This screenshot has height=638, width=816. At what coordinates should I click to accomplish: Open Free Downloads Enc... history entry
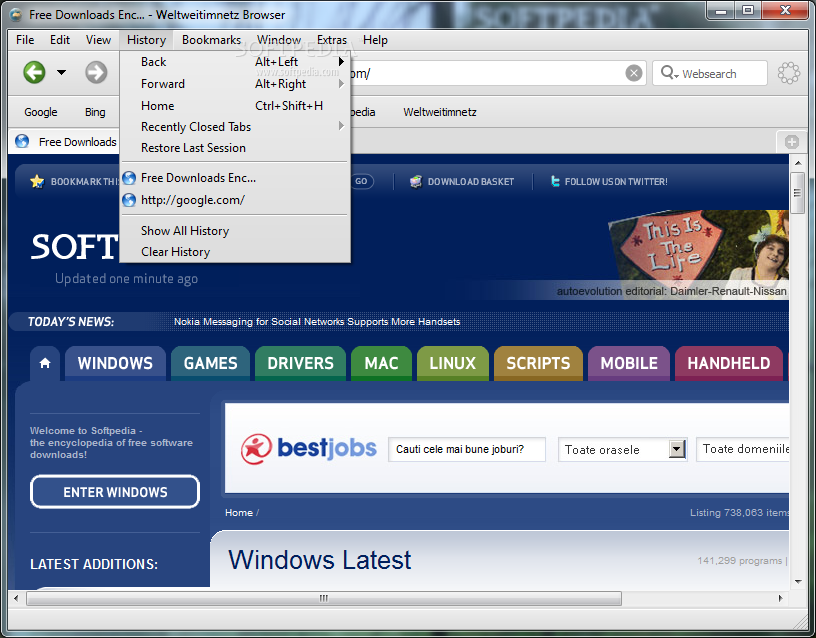click(235, 178)
